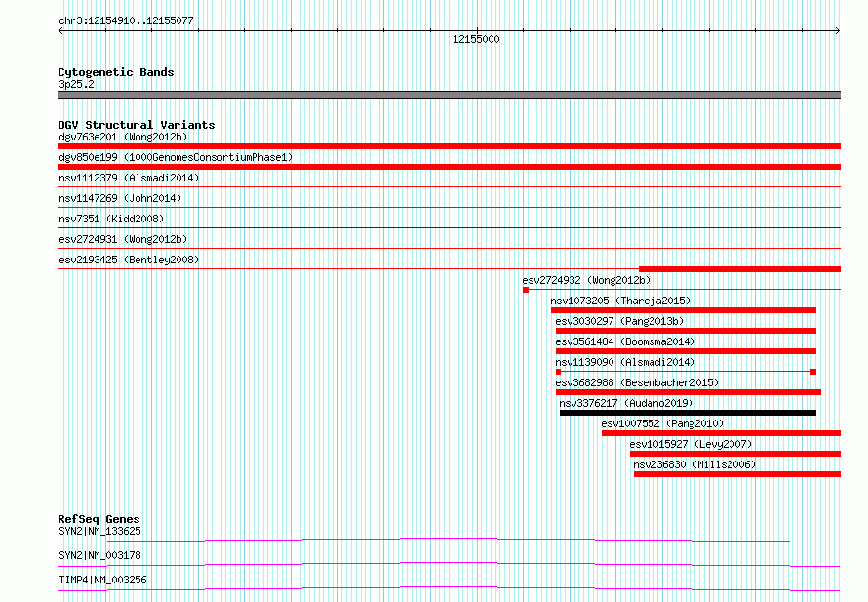The width and height of the screenshot is (868, 602).
Task: Click the nsv236830 (Mills2006) label
Action: (x=694, y=464)
